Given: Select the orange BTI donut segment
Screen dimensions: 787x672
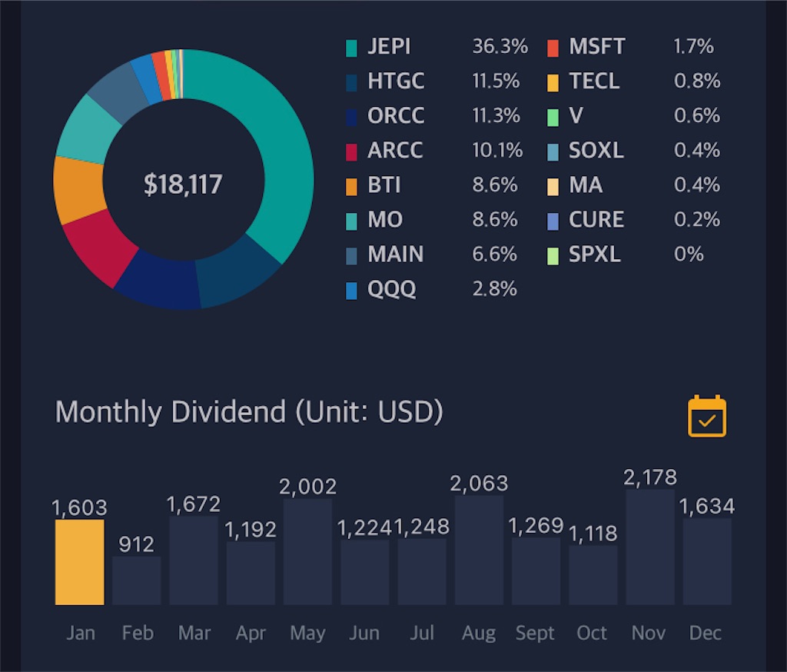Looking at the screenshot, I should point(78,190).
